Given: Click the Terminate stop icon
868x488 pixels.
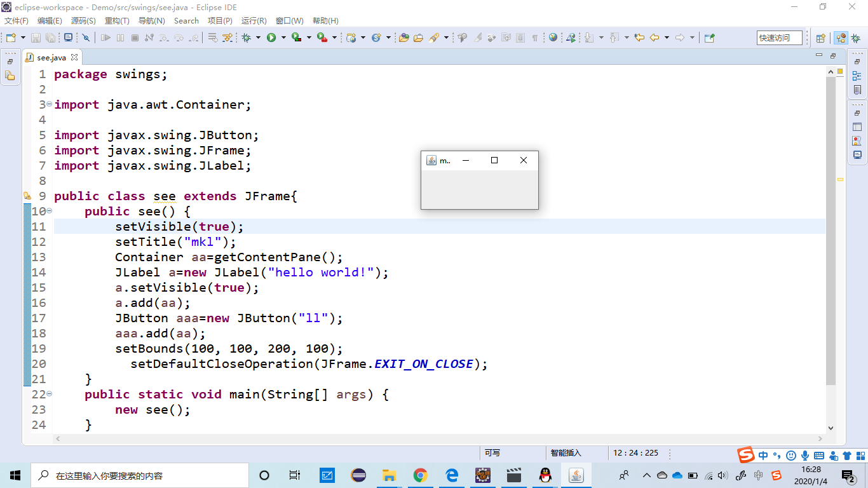Looking at the screenshot, I should [x=135, y=37].
